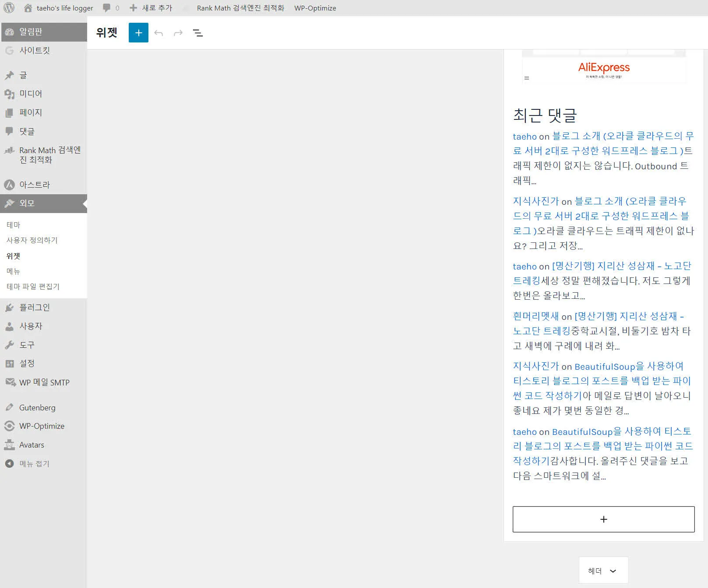This screenshot has height=588, width=708.
Task: Click the undo arrow in the widget toolbar
Action: coord(159,33)
